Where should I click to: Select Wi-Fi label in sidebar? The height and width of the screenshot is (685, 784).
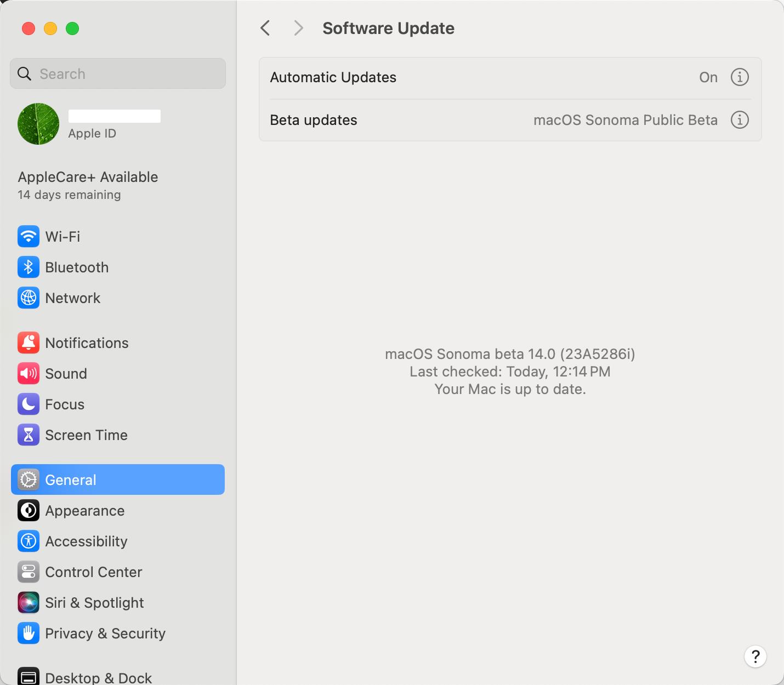63,237
